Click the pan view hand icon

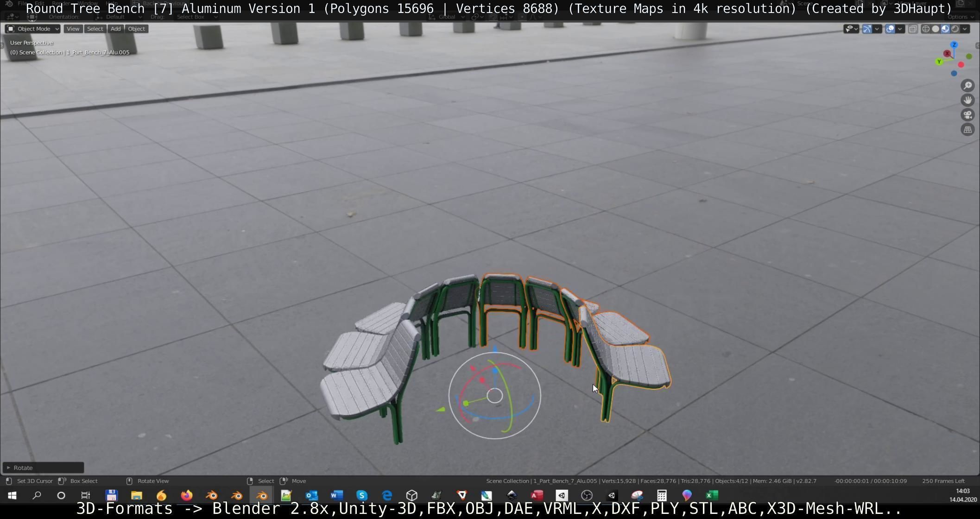pyautogui.click(x=967, y=100)
